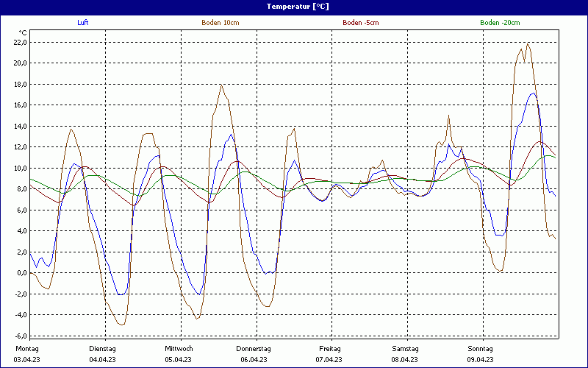This screenshot has width=588, height=368.
Task: Click the date 04.04.23
Action: click(102, 360)
